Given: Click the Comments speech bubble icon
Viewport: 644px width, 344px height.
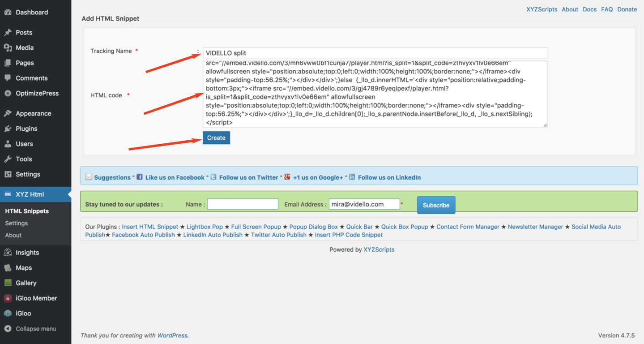Looking at the screenshot, I should click(x=8, y=78).
